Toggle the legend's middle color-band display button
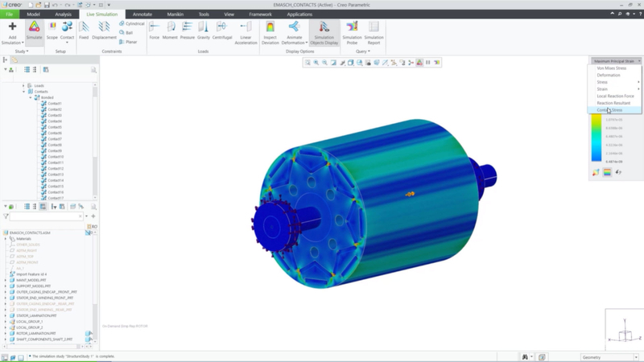 click(x=607, y=171)
